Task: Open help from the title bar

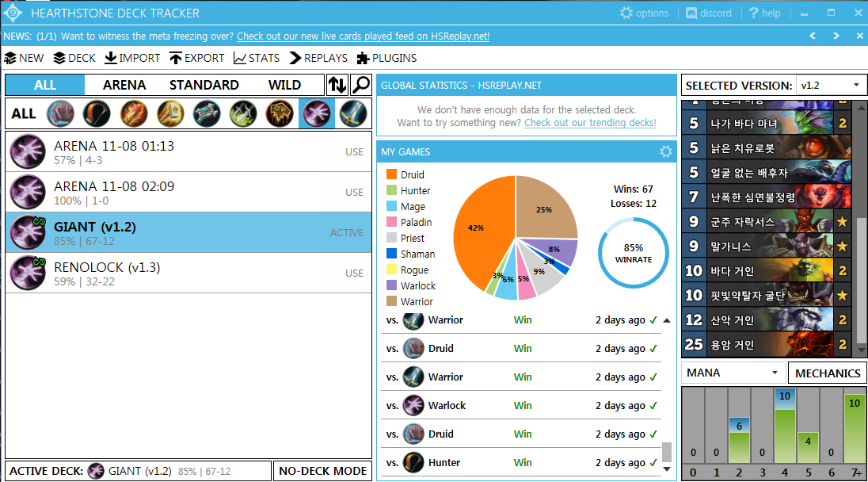Action: coord(764,13)
